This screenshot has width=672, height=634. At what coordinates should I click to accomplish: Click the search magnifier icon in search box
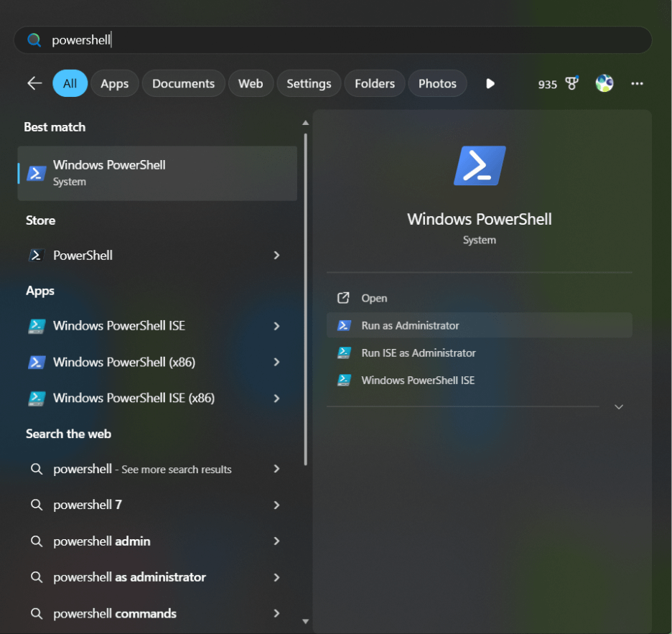point(34,40)
